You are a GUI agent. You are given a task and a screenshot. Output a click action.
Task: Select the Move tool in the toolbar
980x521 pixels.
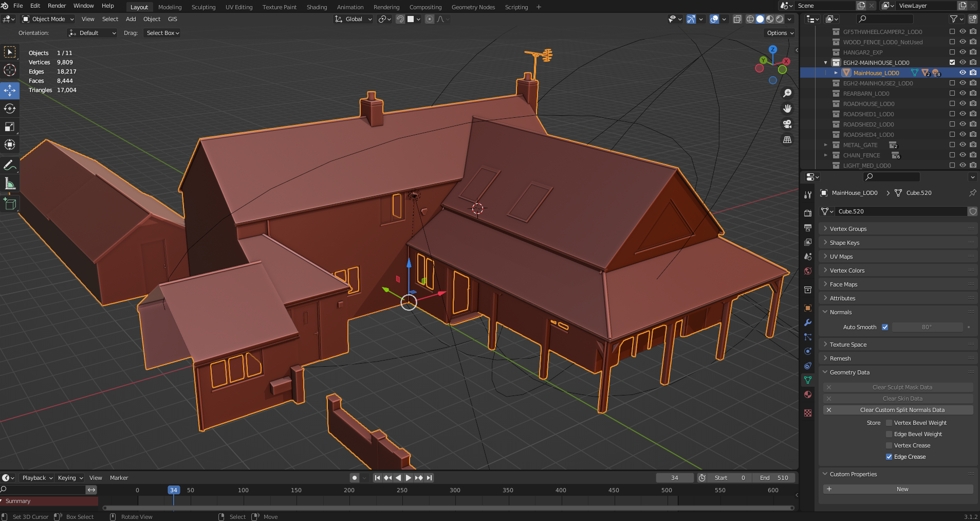10,91
